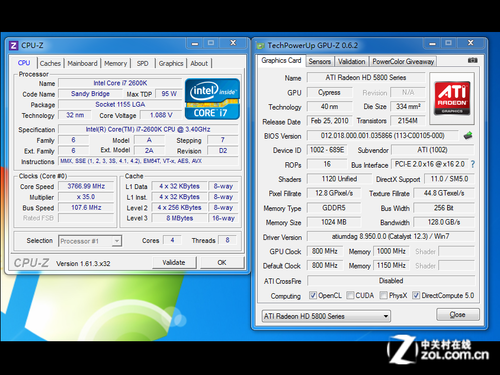Click the BIOS Version value field
This screenshot has width=500, height=375.
pyautogui.click(x=383, y=135)
